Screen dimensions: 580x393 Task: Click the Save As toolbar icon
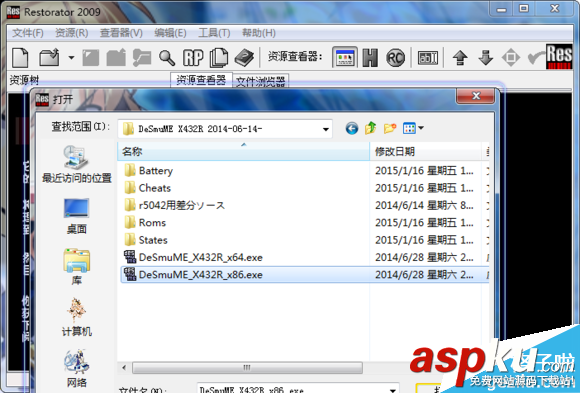tap(116, 58)
